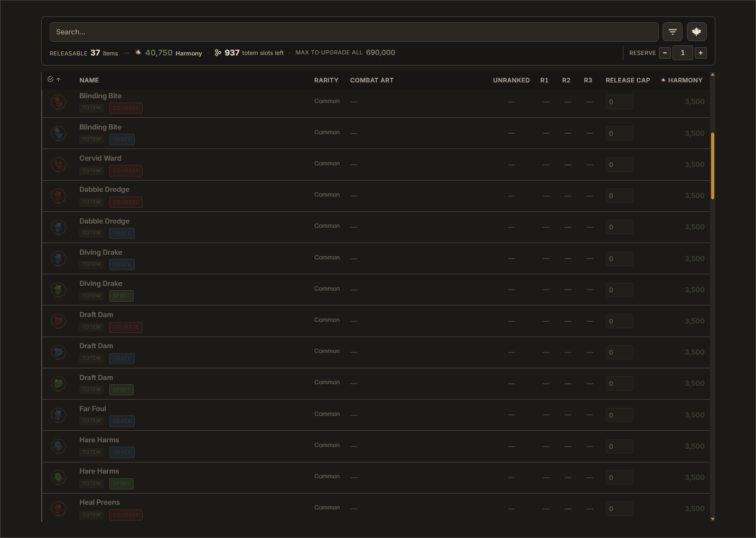Click the Dabble Dredge Courage totem icon

click(59, 196)
